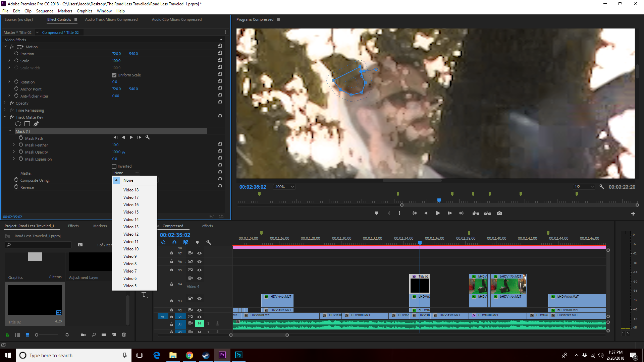This screenshot has height=362, width=644.
Task: Reset Track Matte Key effect
Action: [220, 116]
